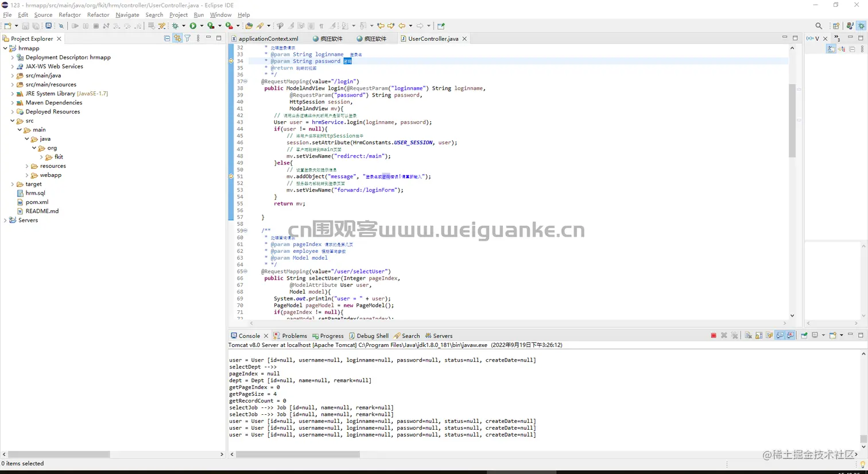868x474 pixels.
Task: Click the New file toolbar icon
Action: point(7,26)
